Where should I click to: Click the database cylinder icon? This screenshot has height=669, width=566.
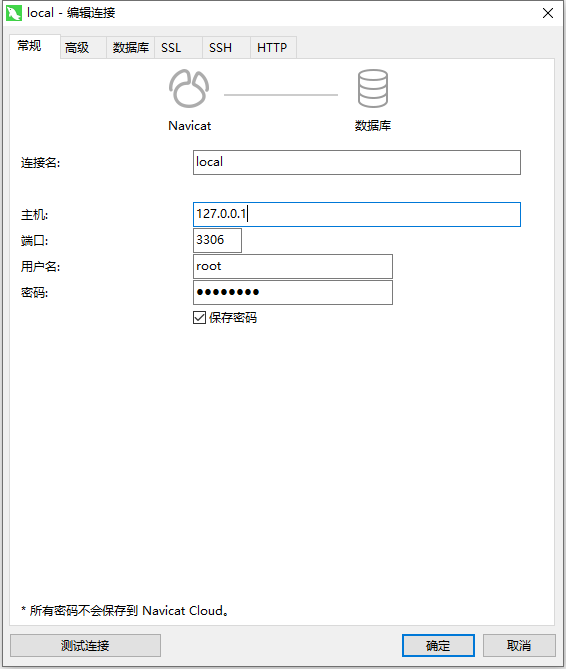click(x=373, y=88)
